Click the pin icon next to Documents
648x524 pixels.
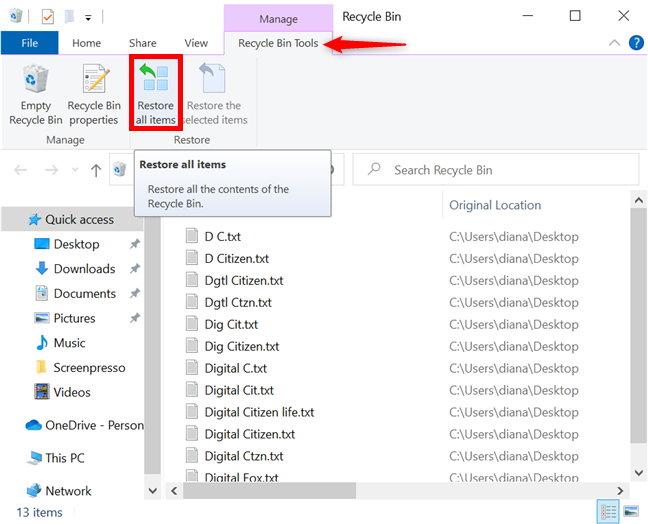135,293
